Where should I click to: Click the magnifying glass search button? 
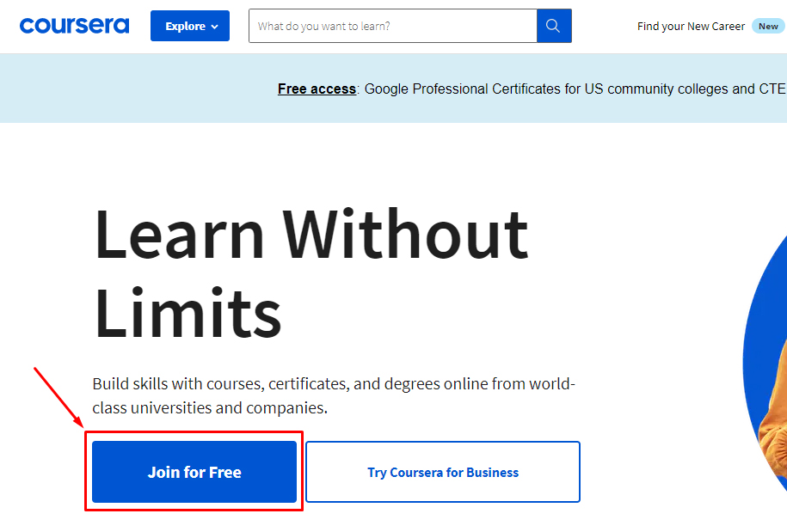pos(554,26)
